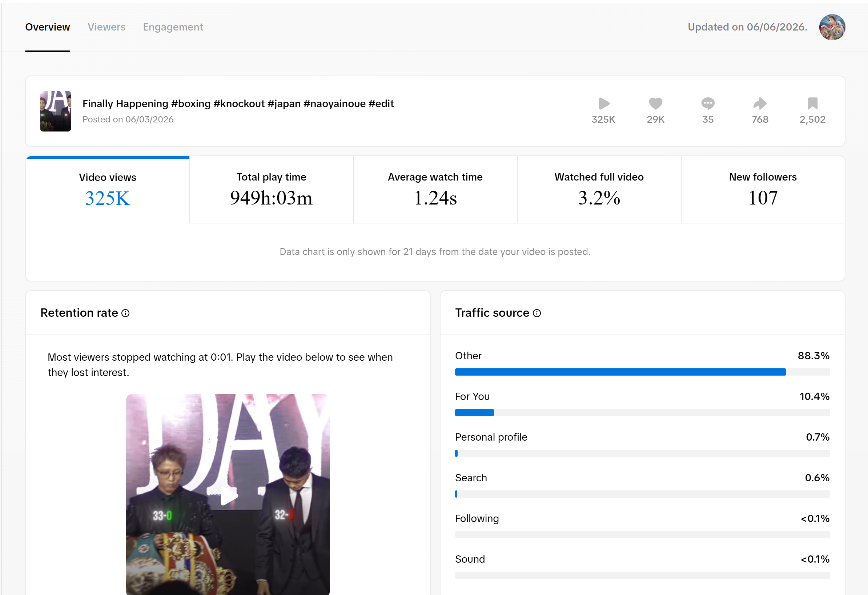This screenshot has height=595, width=868.
Task: Click the play count icon above 325K
Action: (604, 104)
